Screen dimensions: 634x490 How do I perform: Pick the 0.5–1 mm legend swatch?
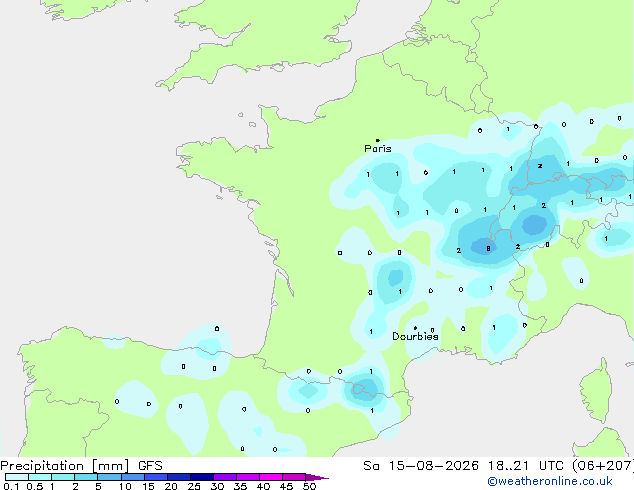click(x=40, y=477)
